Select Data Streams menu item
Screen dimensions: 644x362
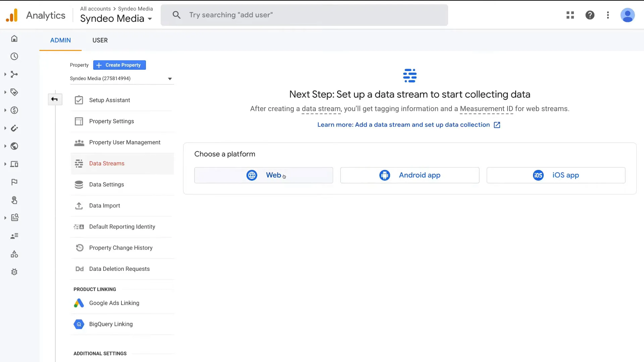click(122, 164)
